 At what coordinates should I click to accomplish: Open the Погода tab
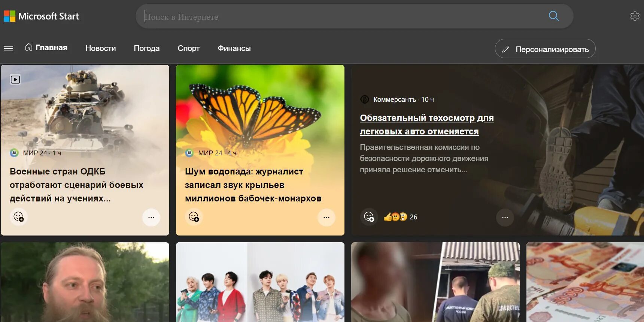pyautogui.click(x=147, y=48)
